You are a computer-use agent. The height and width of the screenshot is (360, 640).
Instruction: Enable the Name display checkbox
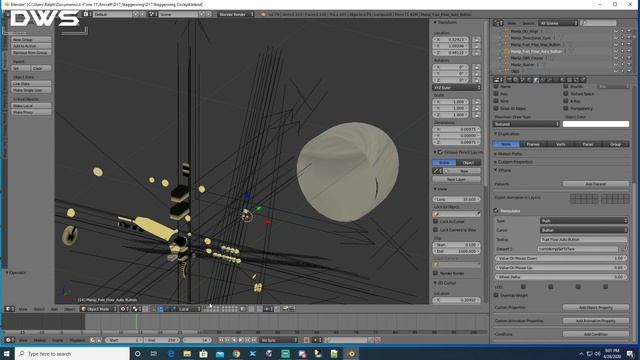point(496,86)
